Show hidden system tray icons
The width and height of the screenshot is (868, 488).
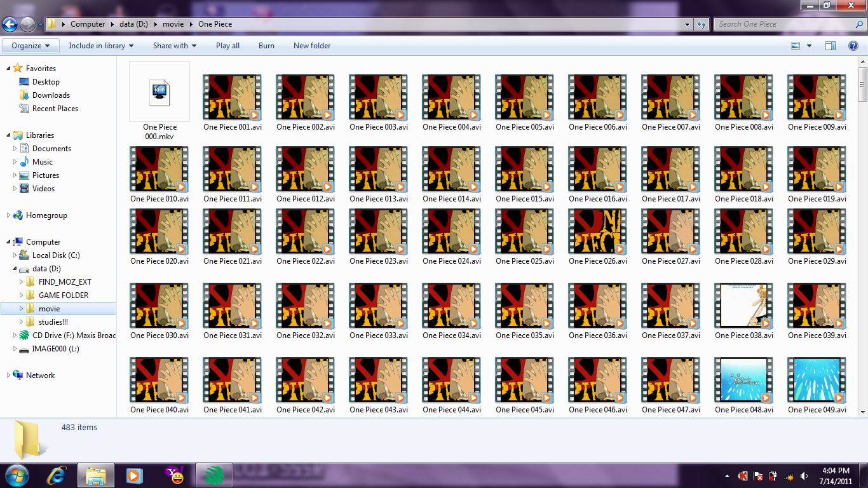(727, 476)
